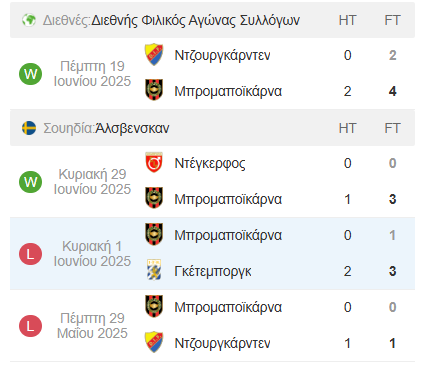Click the red L badge for 1 Ιουνίου
The height and width of the screenshot is (373, 423).
click(30, 254)
